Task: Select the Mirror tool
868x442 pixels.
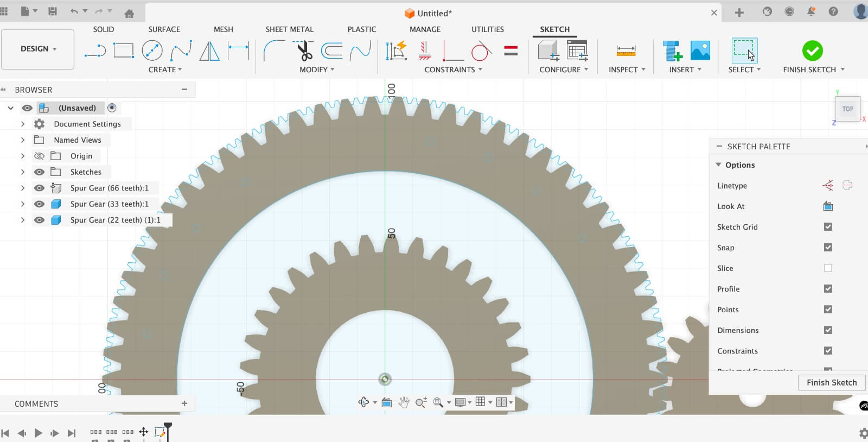Action: pyautogui.click(x=209, y=51)
